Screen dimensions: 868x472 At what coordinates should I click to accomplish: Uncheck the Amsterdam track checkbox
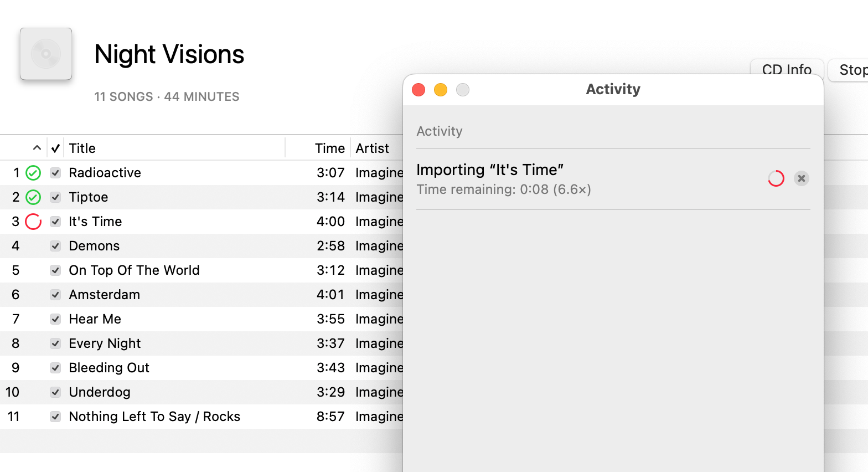55,295
